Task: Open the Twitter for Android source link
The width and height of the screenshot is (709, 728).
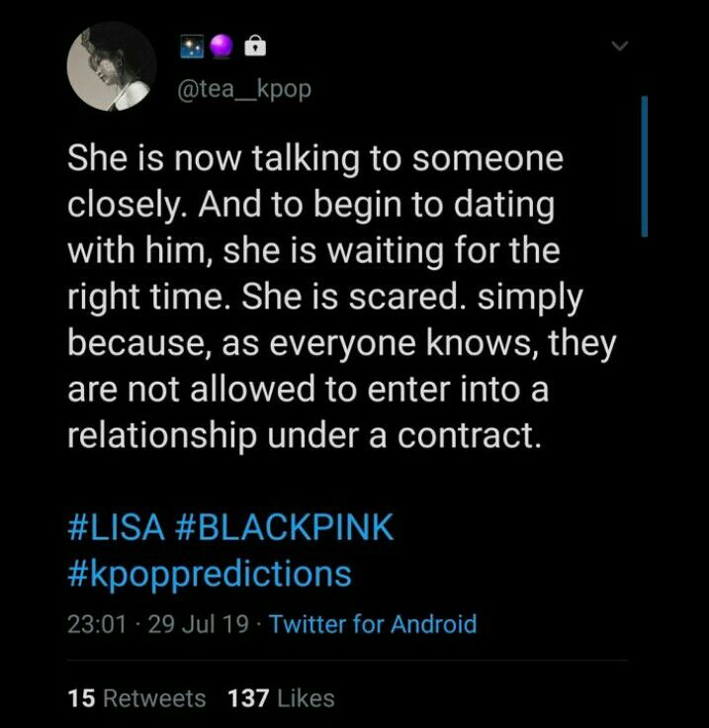Action: tap(373, 623)
